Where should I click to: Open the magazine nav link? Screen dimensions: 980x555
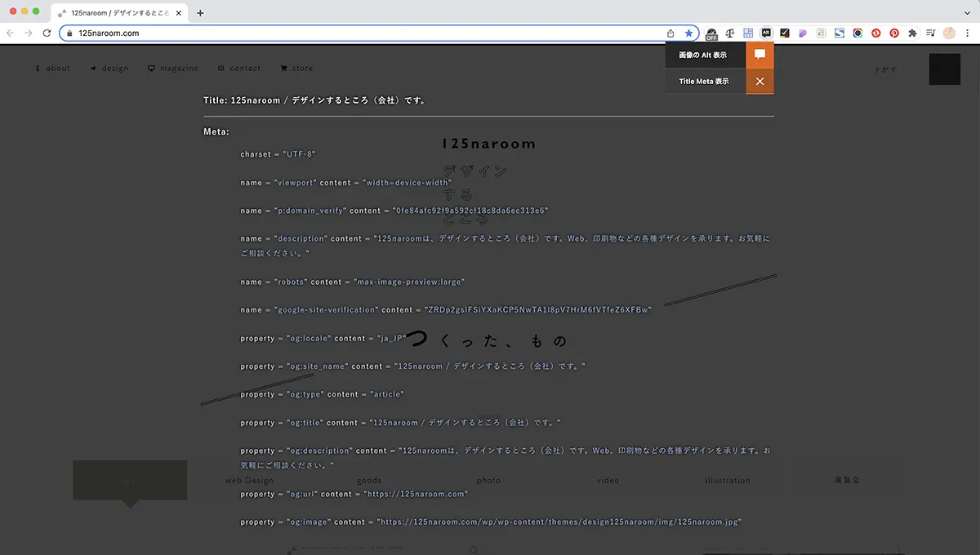click(x=173, y=69)
